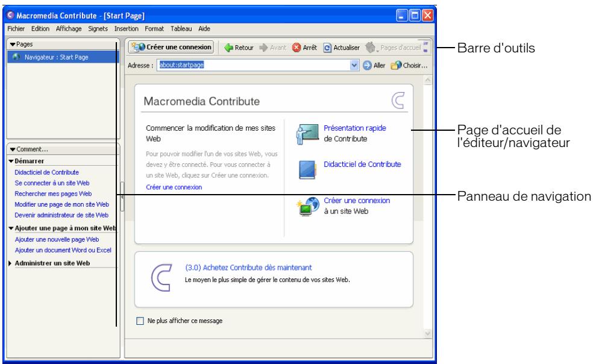
Task: Click Devenir administrateur de site Web
Action: tap(61, 215)
